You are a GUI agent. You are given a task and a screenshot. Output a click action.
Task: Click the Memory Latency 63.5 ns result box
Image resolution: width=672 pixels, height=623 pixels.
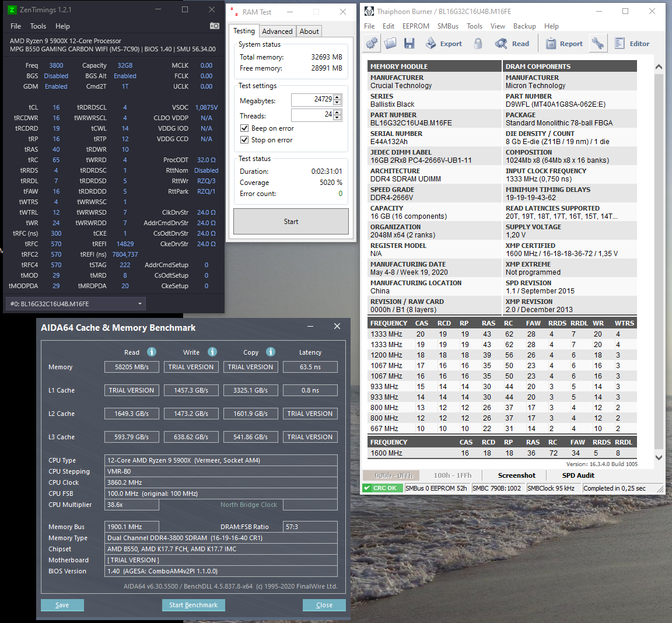pyautogui.click(x=310, y=367)
